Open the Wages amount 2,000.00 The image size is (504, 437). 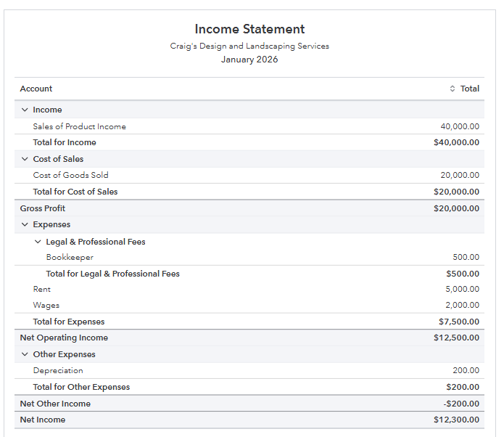tap(462, 305)
